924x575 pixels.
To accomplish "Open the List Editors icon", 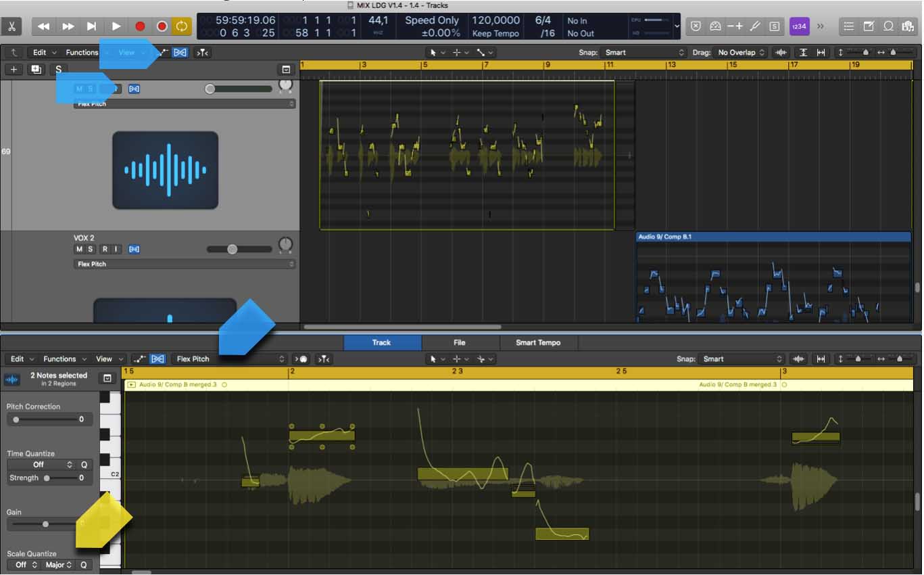I will pyautogui.click(x=850, y=26).
